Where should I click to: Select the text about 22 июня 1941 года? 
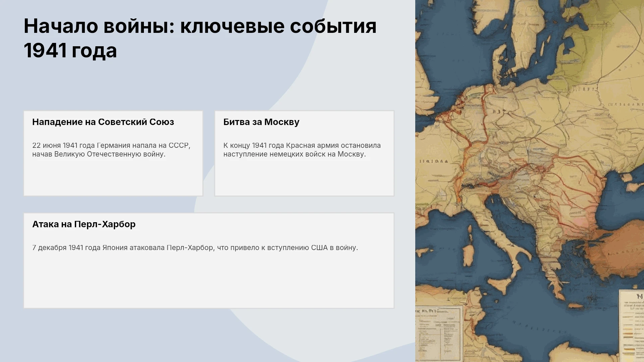click(111, 150)
